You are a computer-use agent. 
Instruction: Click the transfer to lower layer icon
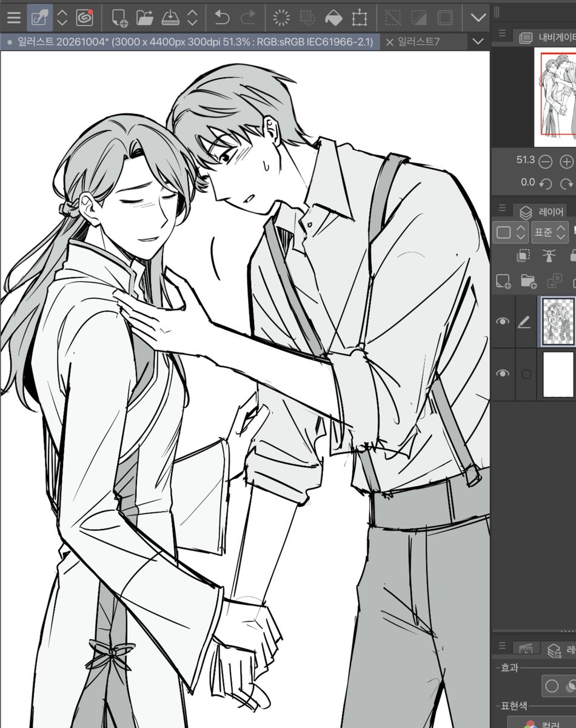click(554, 281)
